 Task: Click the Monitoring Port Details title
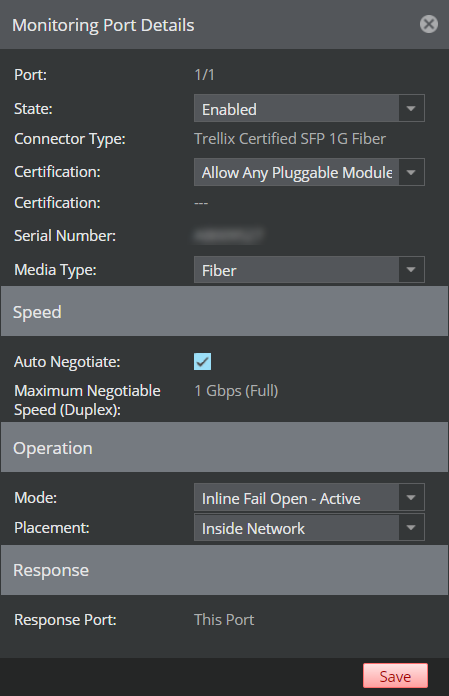tap(103, 25)
